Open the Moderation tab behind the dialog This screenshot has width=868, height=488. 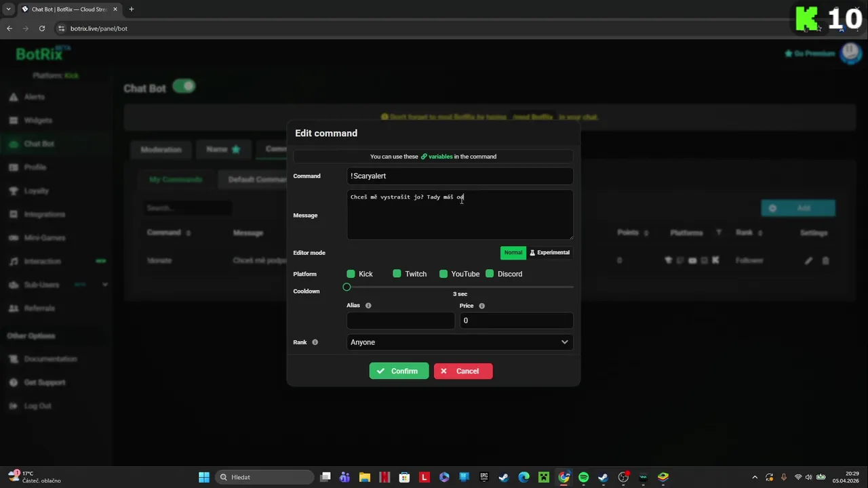point(161,150)
